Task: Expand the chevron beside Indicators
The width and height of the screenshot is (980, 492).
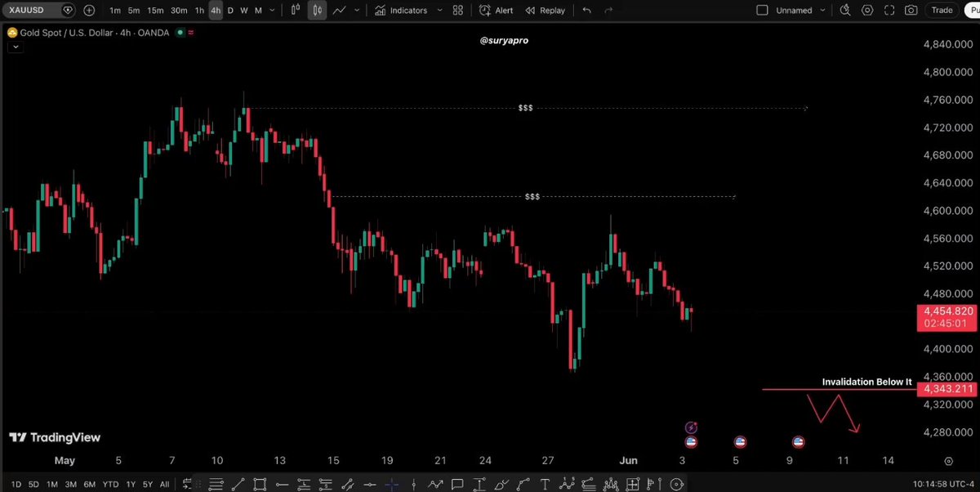Action: click(440, 11)
